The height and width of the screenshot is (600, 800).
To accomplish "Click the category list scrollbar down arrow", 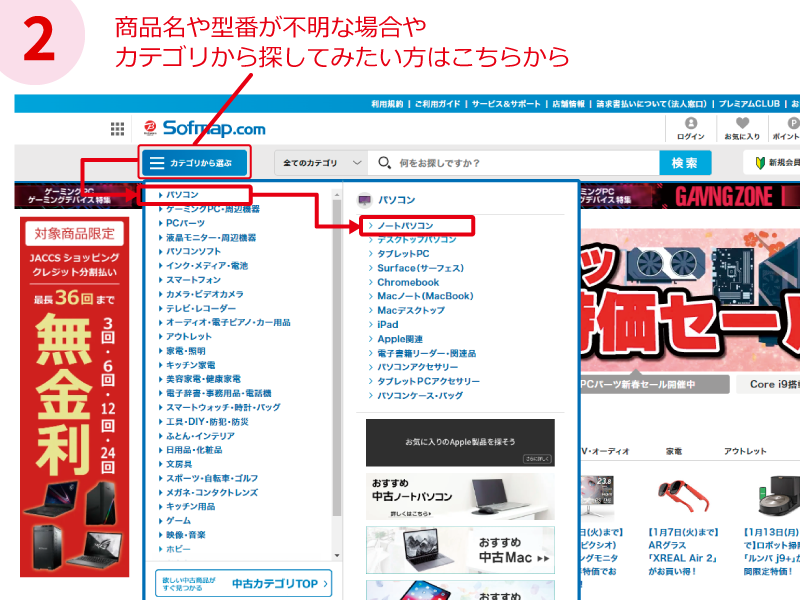I will [x=337, y=555].
